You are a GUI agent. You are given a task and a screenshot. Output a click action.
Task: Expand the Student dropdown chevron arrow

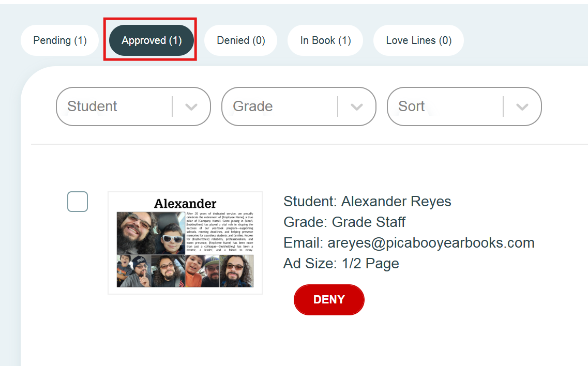(191, 107)
